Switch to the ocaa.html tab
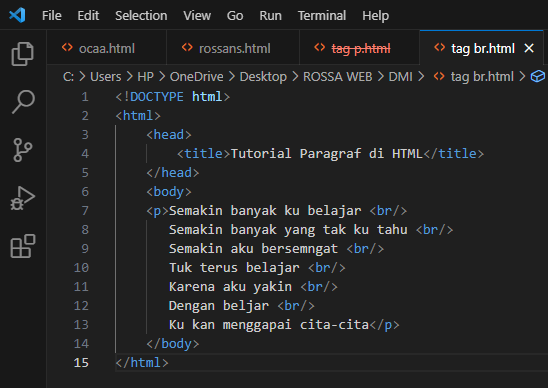This screenshot has width=548, height=388. pyautogui.click(x=107, y=48)
